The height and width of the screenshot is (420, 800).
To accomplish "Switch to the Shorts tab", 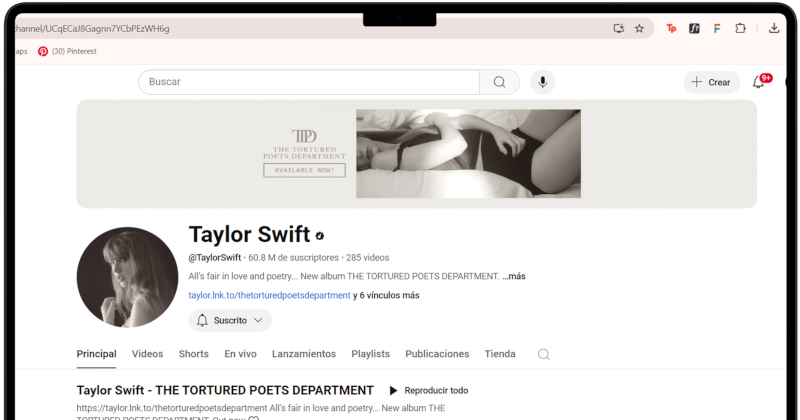I will click(x=193, y=354).
